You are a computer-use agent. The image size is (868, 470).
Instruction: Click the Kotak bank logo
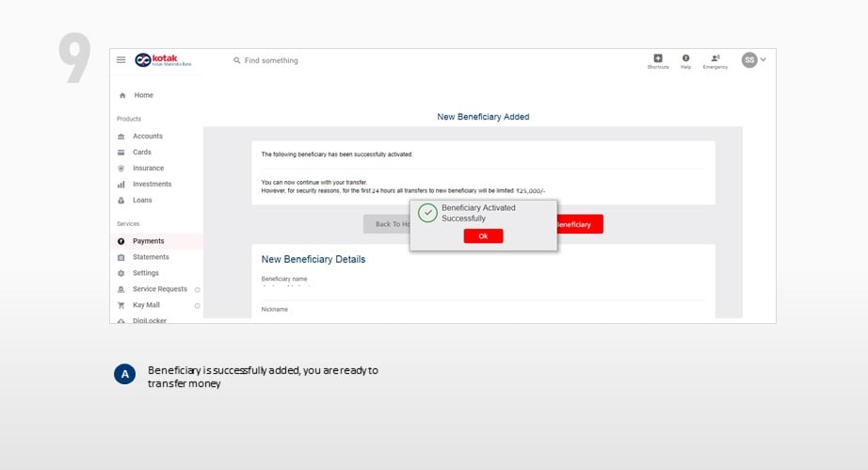pos(163,59)
